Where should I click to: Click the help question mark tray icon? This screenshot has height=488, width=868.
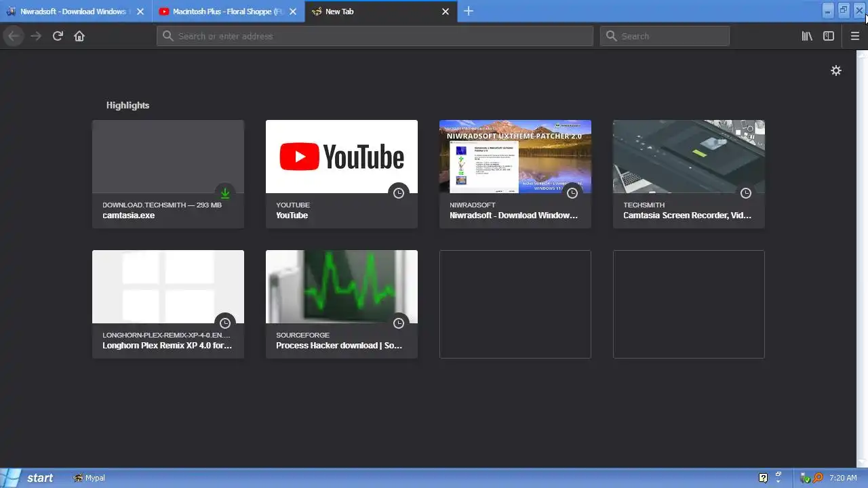click(x=763, y=478)
